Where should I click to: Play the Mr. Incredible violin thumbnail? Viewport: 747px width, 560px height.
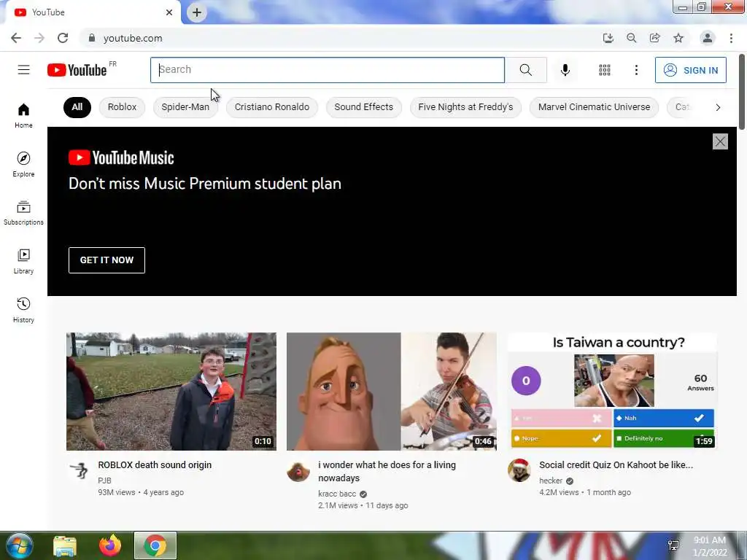(x=392, y=392)
